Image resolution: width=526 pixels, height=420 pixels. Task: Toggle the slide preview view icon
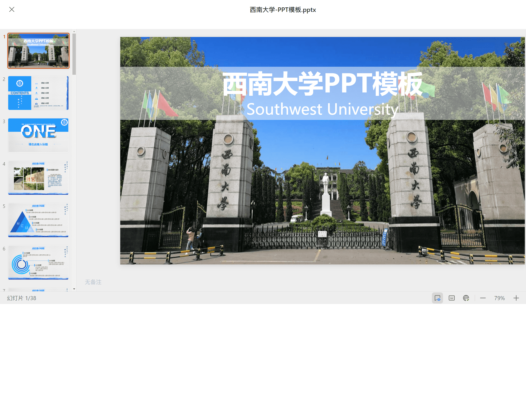(x=437, y=298)
